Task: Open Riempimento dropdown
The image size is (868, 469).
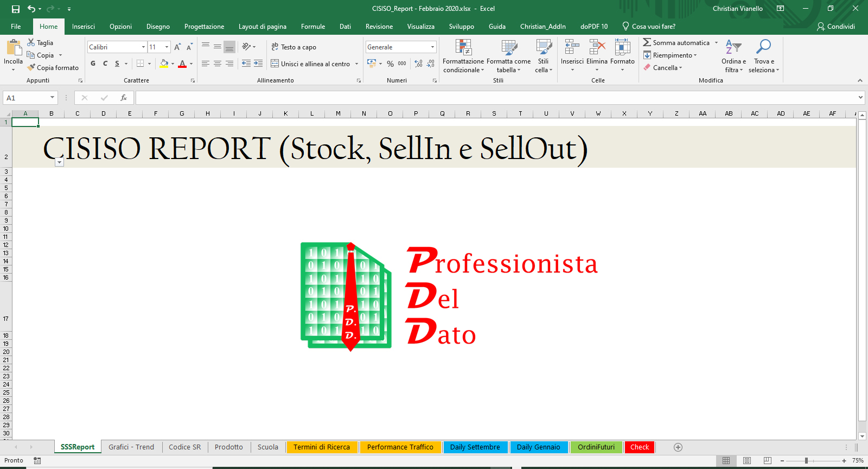Action: (670, 55)
